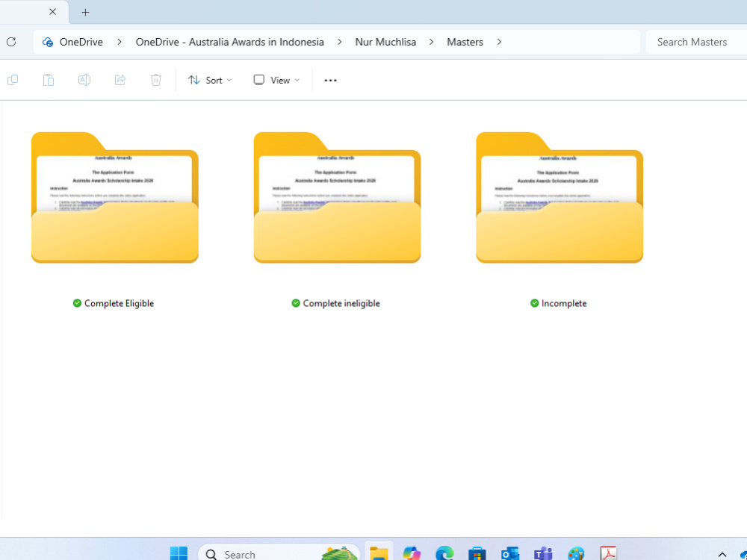Screen dimensions: 747x560
Task: Expand the chevron after OneDrive - Australia Awards in Indonesia
Action: tap(339, 42)
